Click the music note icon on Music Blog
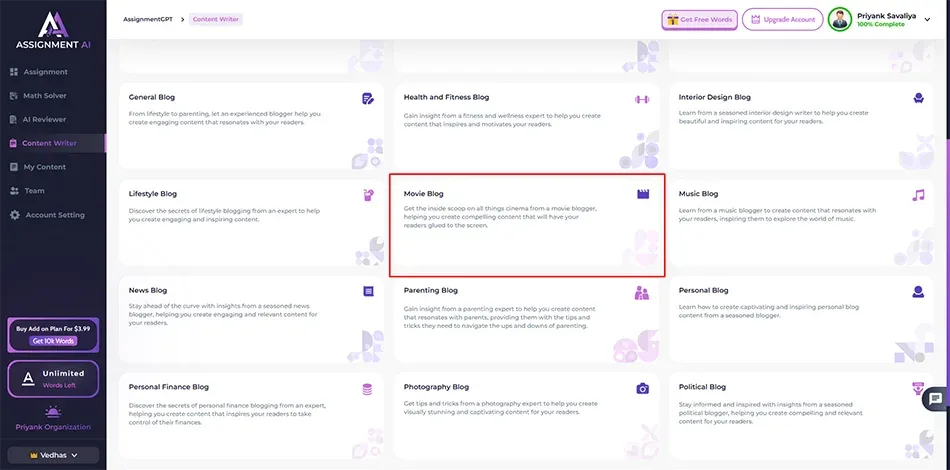950x470 pixels. (918, 194)
